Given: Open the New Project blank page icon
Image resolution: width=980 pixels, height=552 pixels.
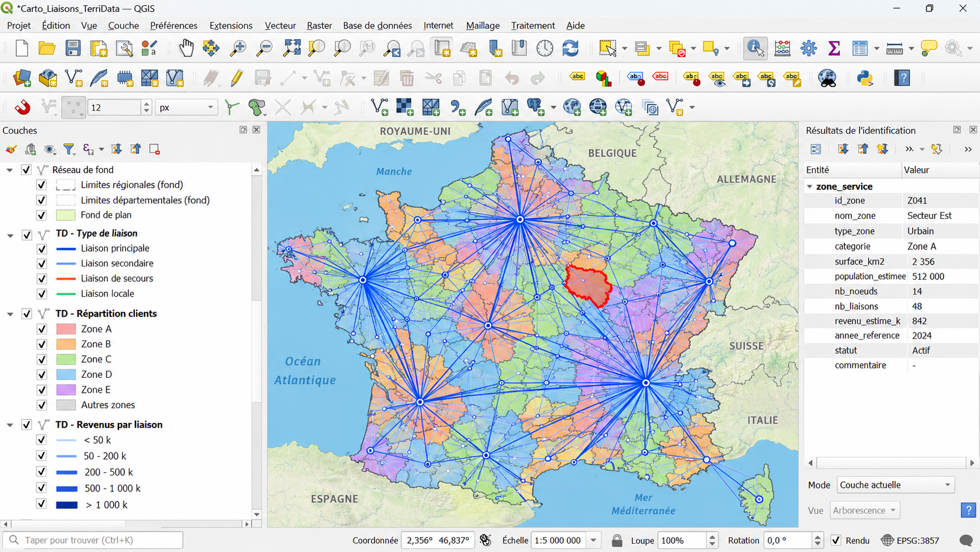Looking at the screenshot, I should coord(22,48).
